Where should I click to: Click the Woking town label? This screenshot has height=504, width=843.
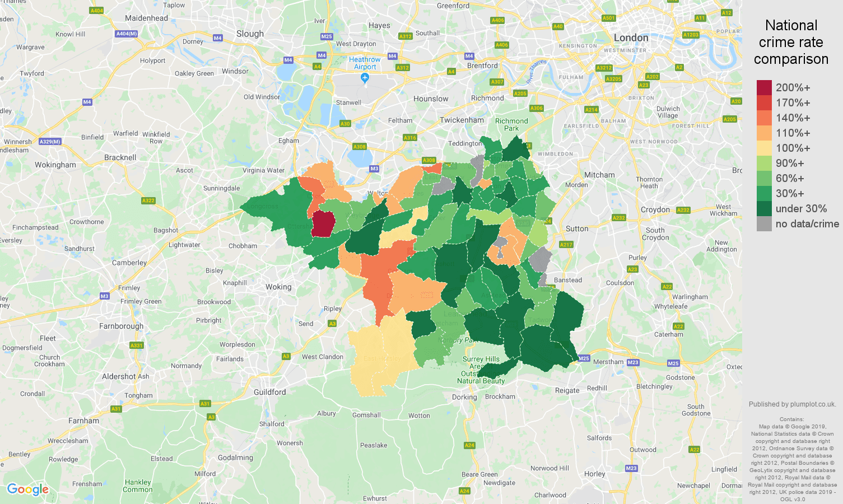pyautogui.click(x=278, y=287)
